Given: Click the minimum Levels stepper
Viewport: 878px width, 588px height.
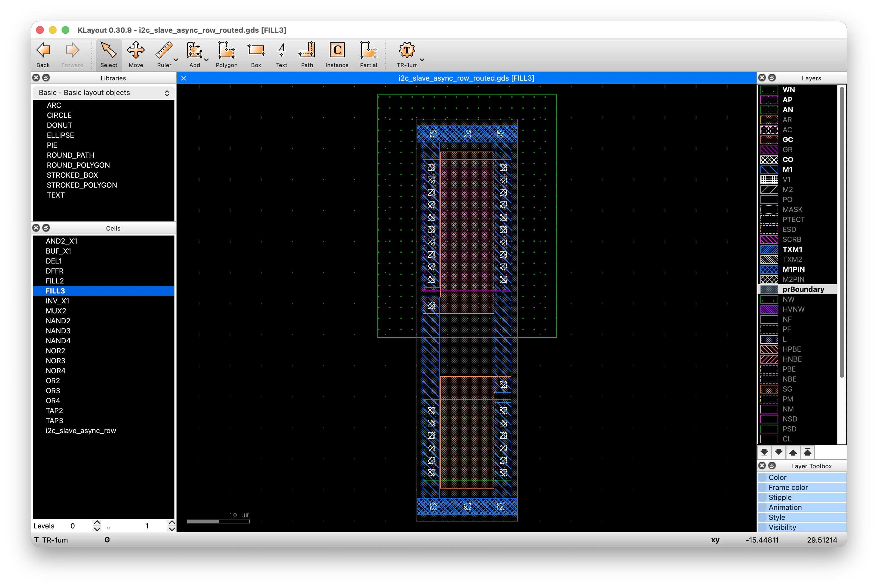Looking at the screenshot, I should tap(97, 526).
